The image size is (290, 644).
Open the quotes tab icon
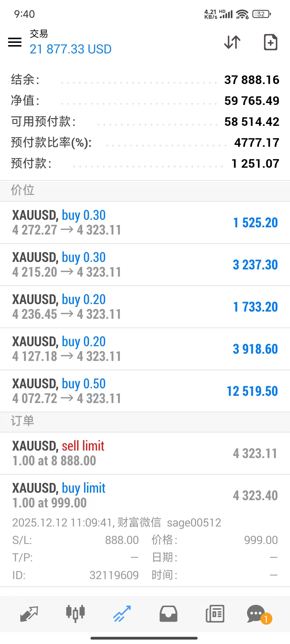point(29,614)
